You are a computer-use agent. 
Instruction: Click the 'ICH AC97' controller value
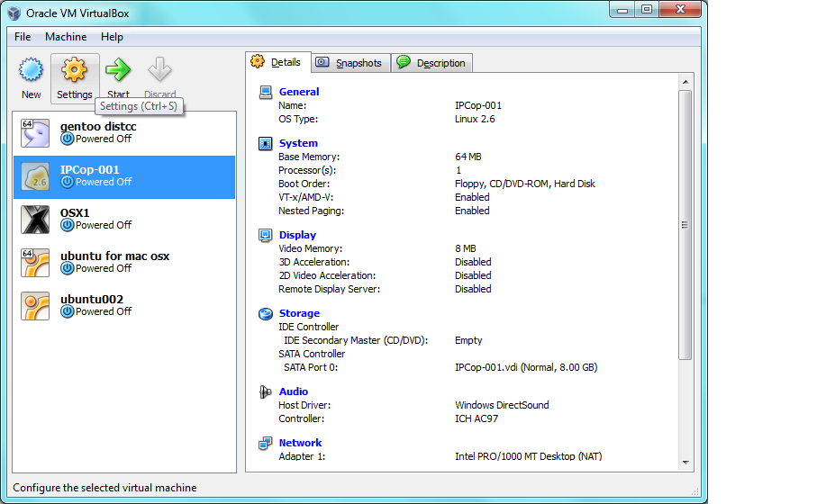pos(477,418)
